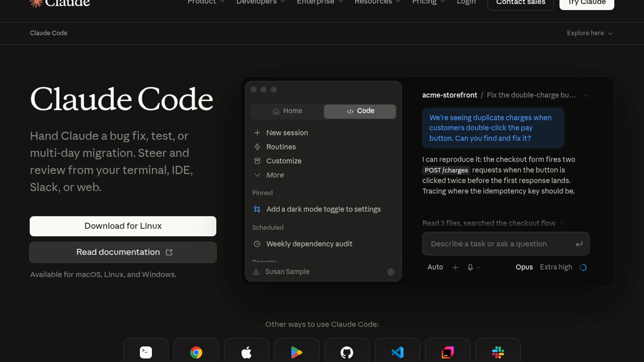Click the duplicate charges message bubble
644x362 pixels.
493,128
